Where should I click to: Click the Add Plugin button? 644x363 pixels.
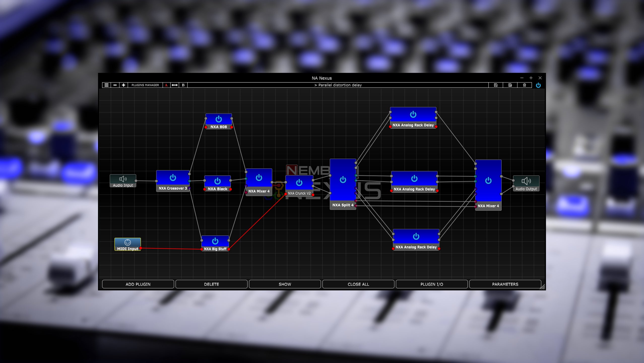pos(138,284)
